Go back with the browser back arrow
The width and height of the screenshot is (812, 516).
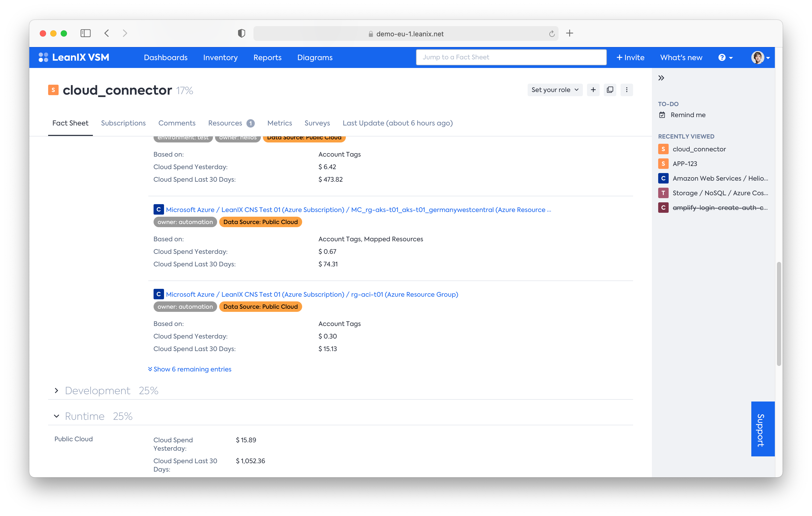pos(107,33)
